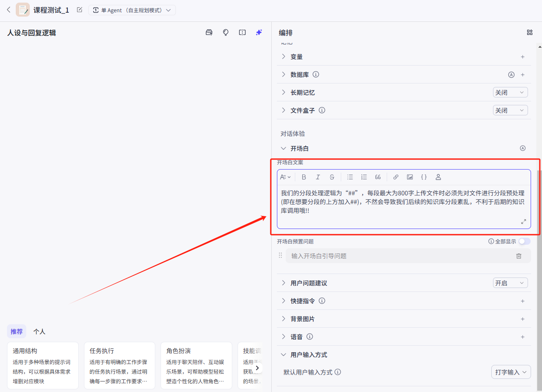Insert a numbered list in editor
Viewport: 542px width, 392px height.
tap(364, 177)
